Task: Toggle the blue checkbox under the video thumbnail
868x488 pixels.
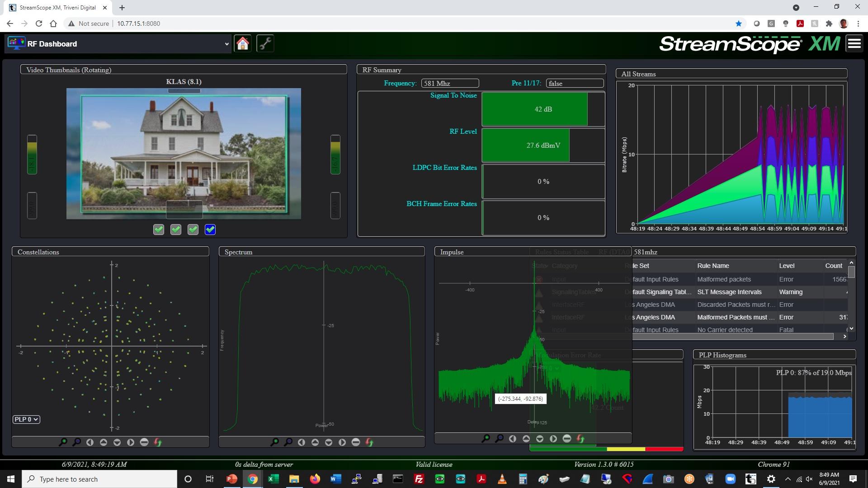Action: click(x=210, y=230)
